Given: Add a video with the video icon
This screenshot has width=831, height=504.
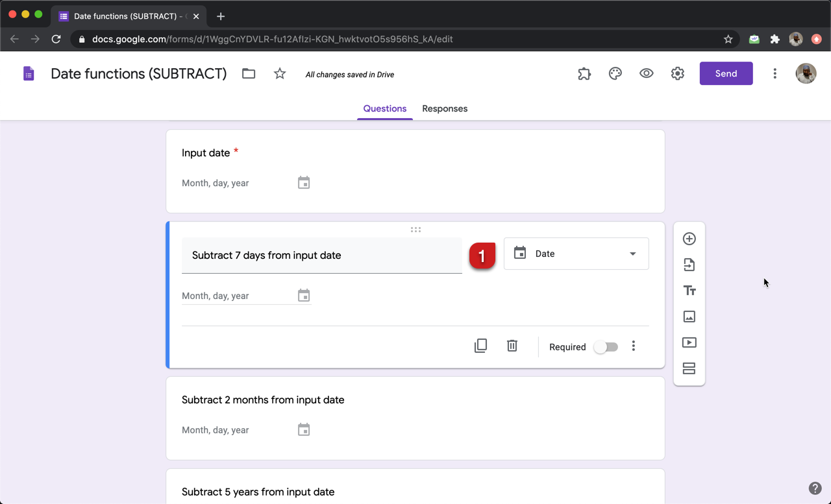Looking at the screenshot, I should point(689,342).
